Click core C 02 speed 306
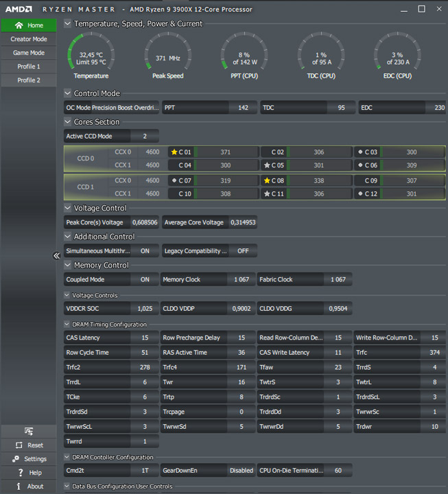The height and width of the screenshot is (494, 448). (x=319, y=152)
